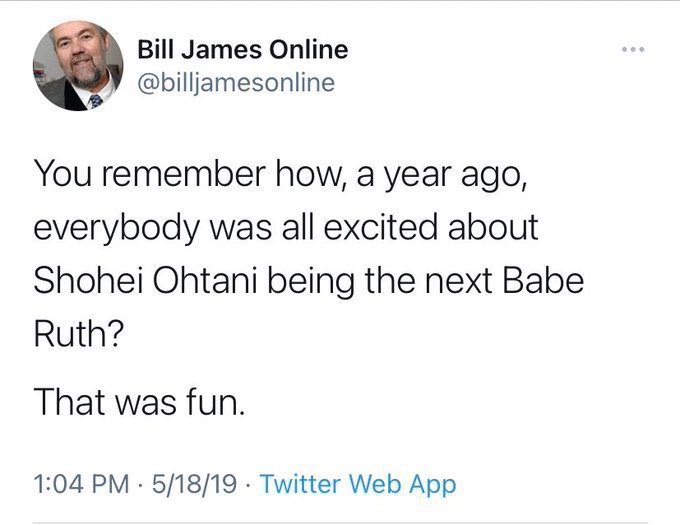This screenshot has height=525, width=680.
Task: Click the 5/18/19 tweet date
Action: click(x=194, y=484)
